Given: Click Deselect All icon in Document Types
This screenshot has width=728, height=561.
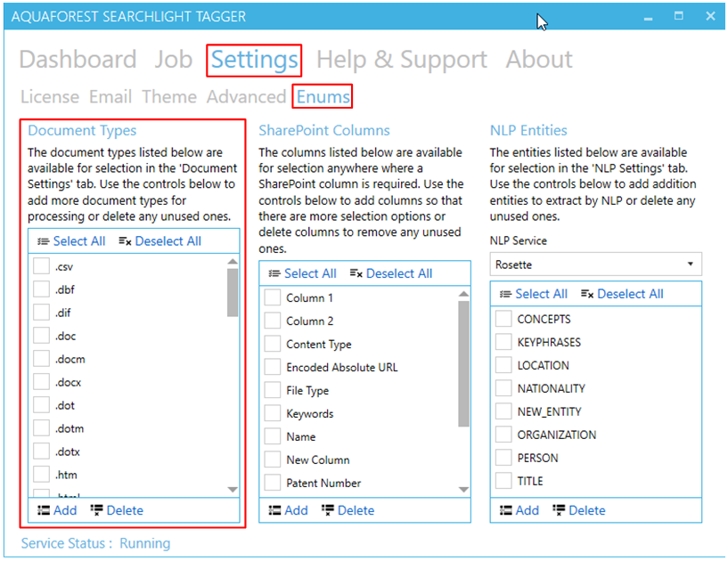Looking at the screenshot, I should point(125,241).
